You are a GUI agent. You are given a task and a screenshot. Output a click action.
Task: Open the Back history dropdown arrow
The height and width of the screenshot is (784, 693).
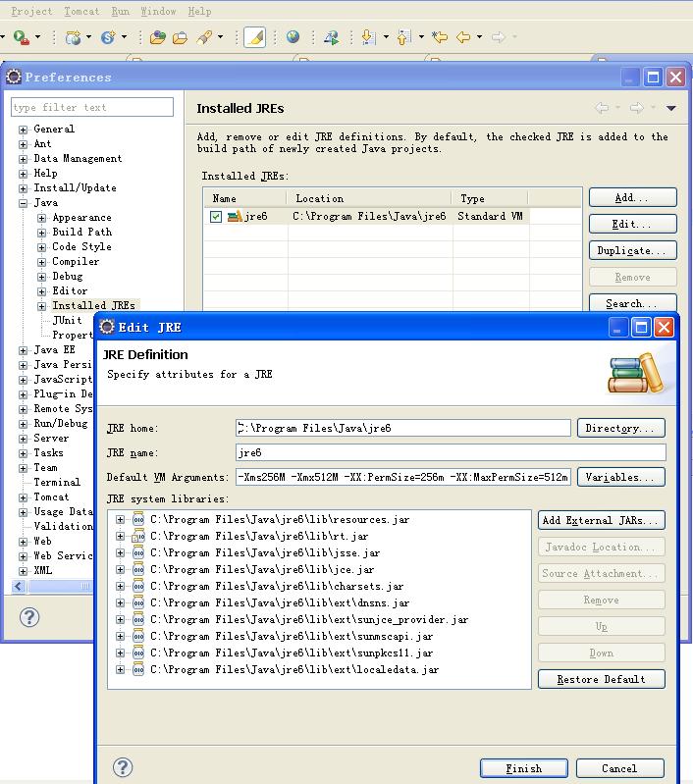(x=479, y=37)
